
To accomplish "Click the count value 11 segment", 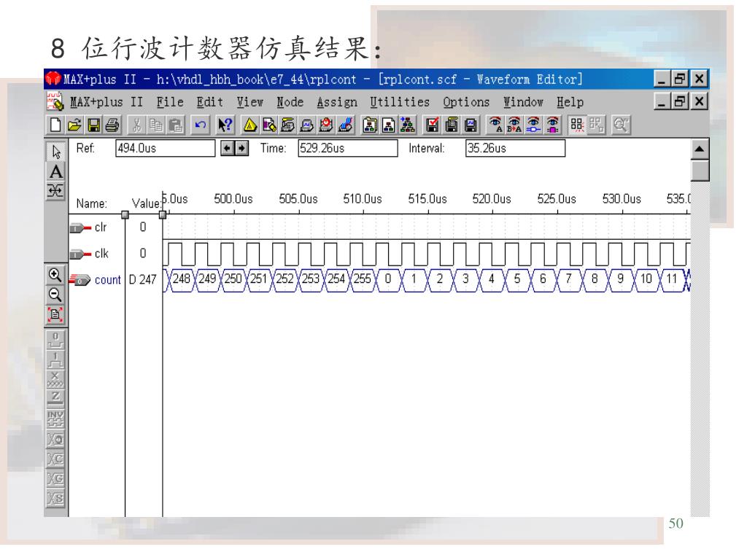I will (x=671, y=279).
